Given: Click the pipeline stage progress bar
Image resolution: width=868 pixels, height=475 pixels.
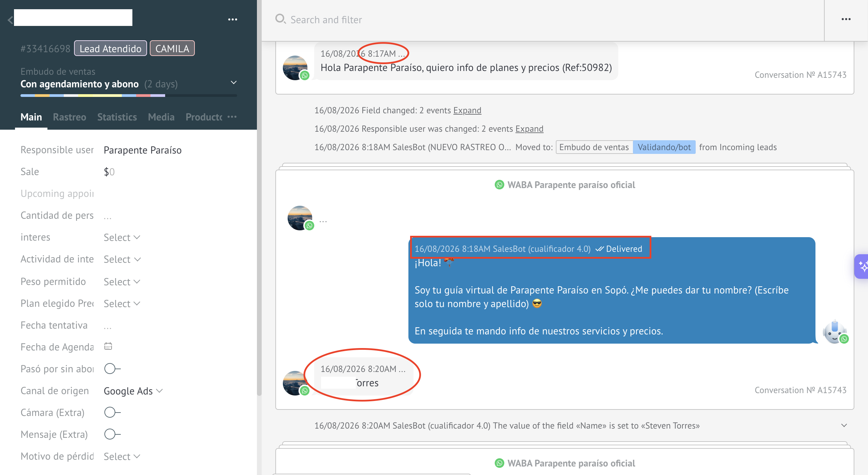Looking at the screenshot, I should (x=129, y=96).
